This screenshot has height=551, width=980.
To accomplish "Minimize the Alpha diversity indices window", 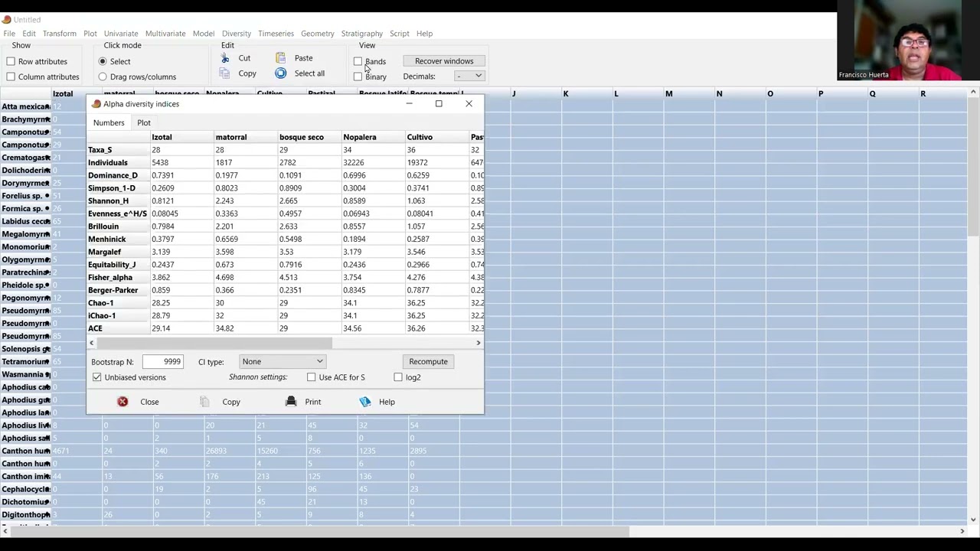I will 409,103.
